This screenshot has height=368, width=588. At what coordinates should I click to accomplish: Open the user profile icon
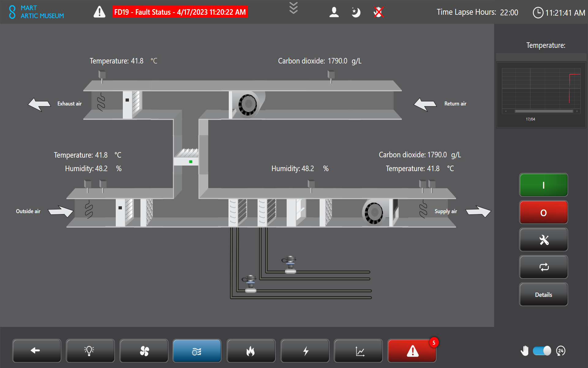pyautogui.click(x=334, y=12)
